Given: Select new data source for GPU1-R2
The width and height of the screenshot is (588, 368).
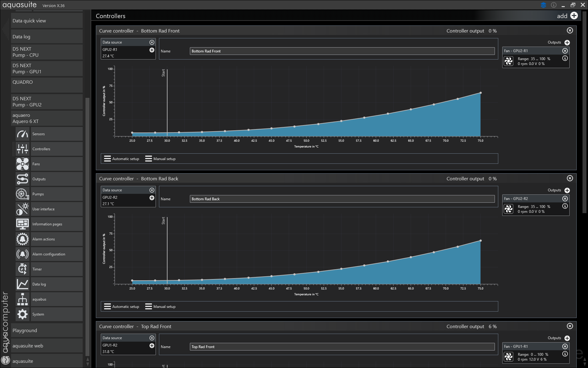Looking at the screenshot, I should (152, 346).
